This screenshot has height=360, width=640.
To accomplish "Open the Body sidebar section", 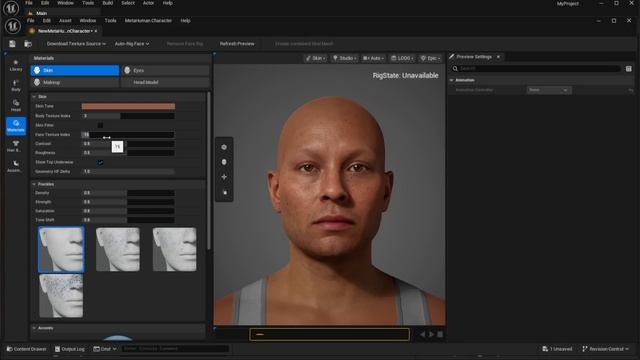I will point(16,85).
